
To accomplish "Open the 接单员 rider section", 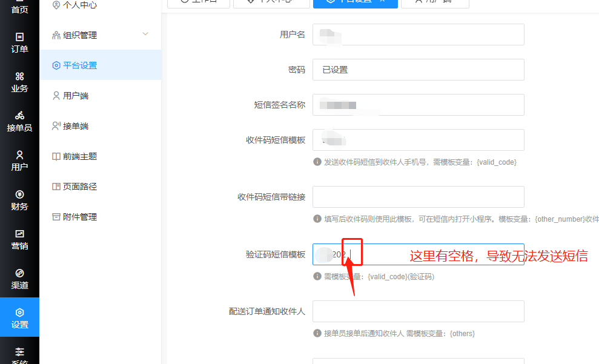I will (19, 122).
